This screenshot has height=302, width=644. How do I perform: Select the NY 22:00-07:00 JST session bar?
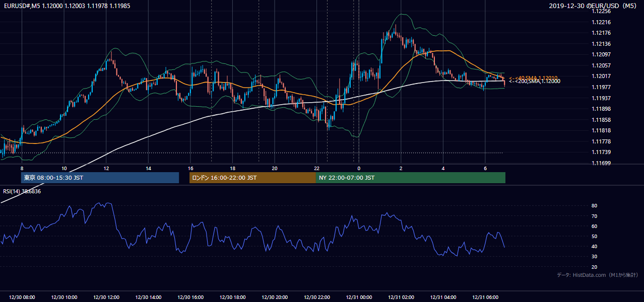[410, 178]
